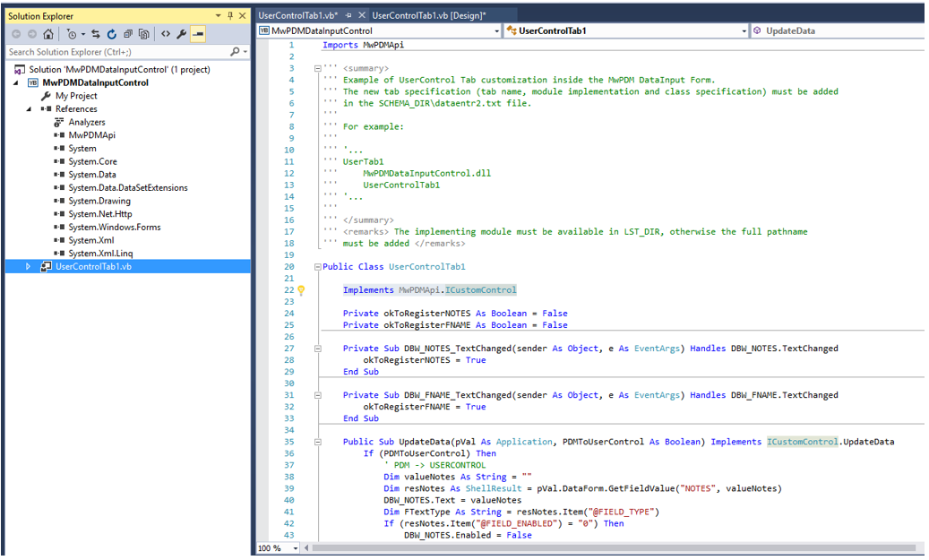Toggle auto-hide pin for Solution Explorer

(x=230, y=16)
